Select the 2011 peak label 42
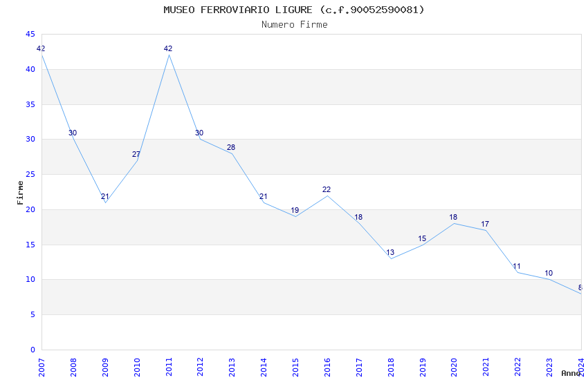The image size is (588, 380). [168, 48]
